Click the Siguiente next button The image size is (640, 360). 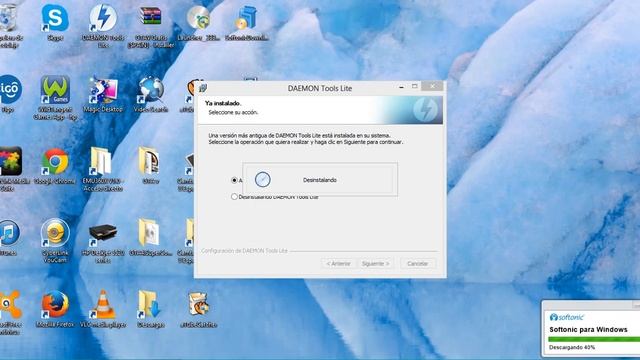tap(376, 264)
